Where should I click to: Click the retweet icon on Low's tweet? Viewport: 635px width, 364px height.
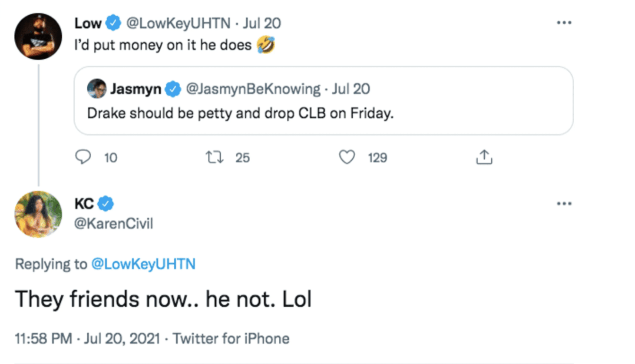pyautogui.click(x=215, y=157)
